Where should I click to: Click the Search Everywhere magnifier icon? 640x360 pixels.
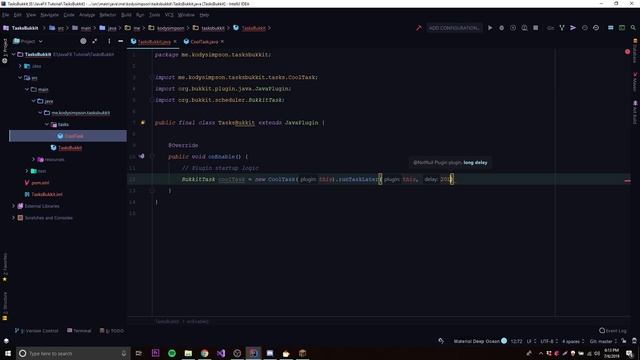633,28
